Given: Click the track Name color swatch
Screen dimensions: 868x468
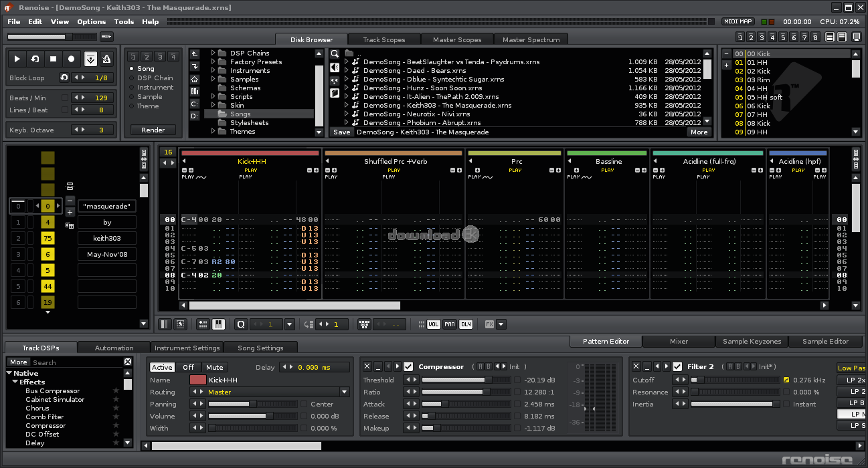Looking at the screenshot, I should tap(198, 380).
